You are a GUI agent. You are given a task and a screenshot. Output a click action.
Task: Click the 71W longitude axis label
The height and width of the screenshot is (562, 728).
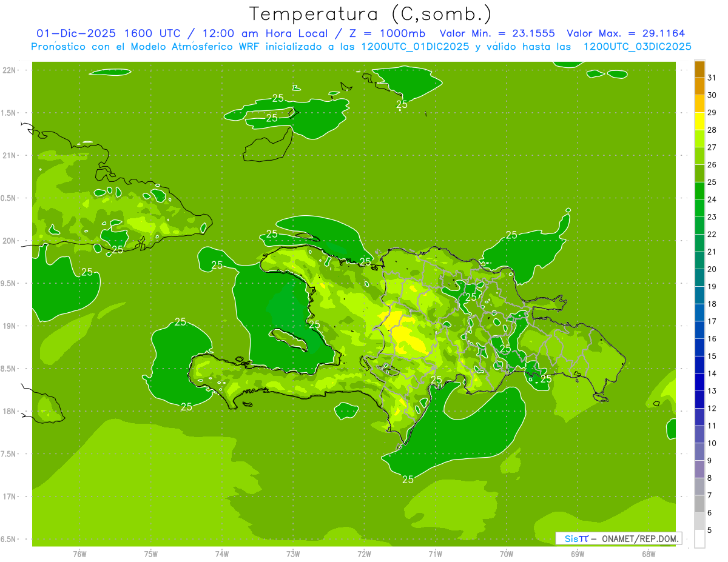coord(435,554)
